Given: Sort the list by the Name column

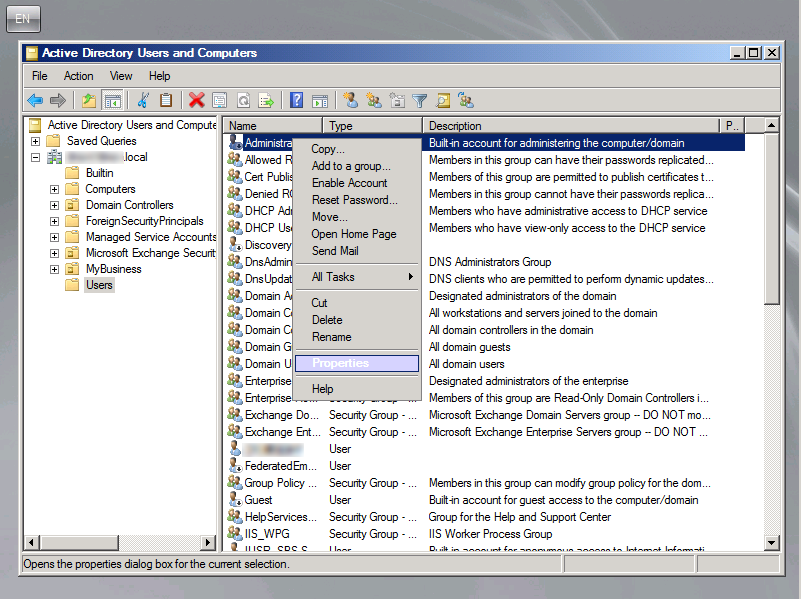Looking at the screenshot, I should (273, 126).
